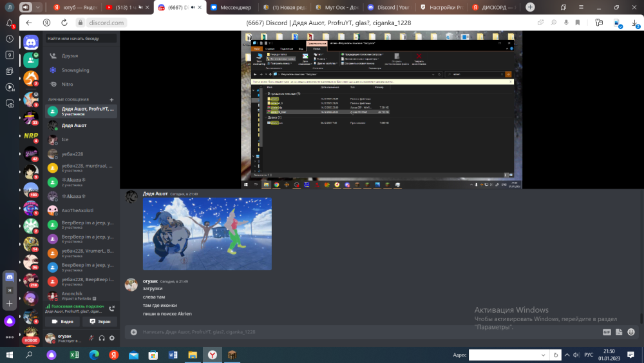The height and width of the screenshot is (363, 644).
Task: Open the emoji picker
Action: pos(631,332)
